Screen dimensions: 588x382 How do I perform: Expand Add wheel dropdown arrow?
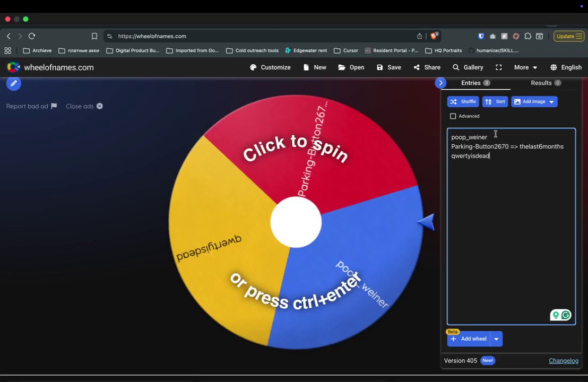tap(496, 339)
